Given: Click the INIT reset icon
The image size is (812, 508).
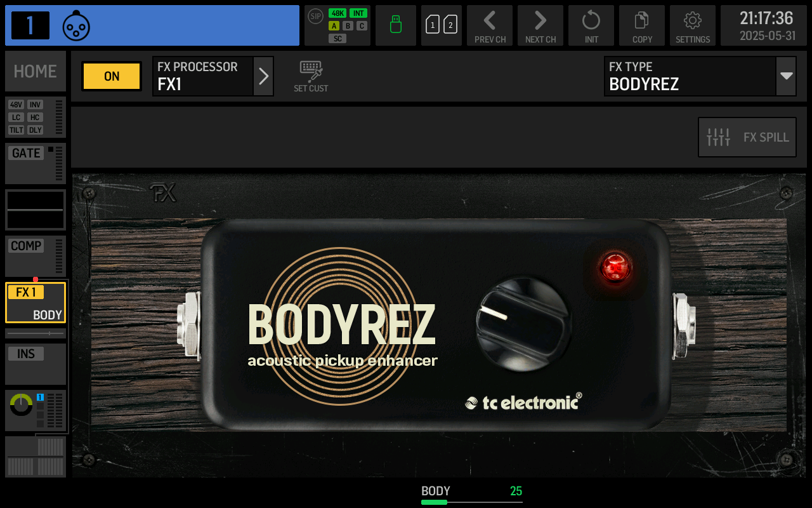Looking at the screenshot, I should click(x=591, y=25).
